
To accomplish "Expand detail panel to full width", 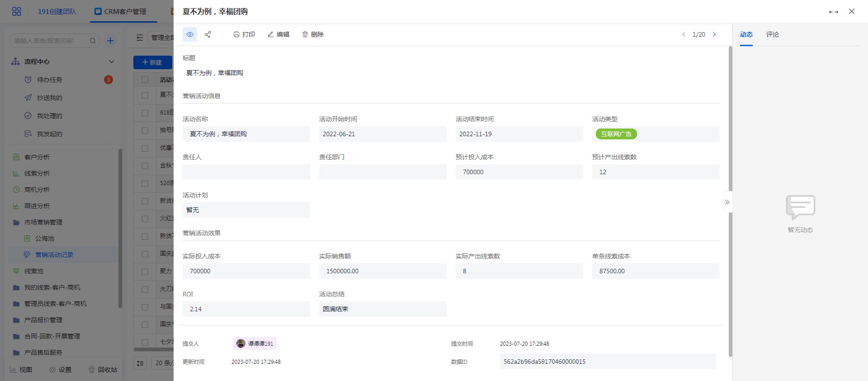I will pyautogui.click(x=833, y=12).
